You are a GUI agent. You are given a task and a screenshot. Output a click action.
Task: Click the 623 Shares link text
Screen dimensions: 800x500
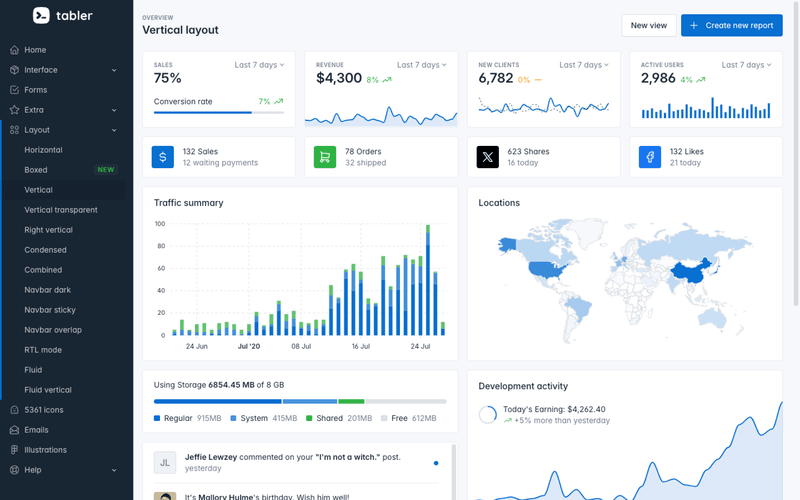(528, 152)
